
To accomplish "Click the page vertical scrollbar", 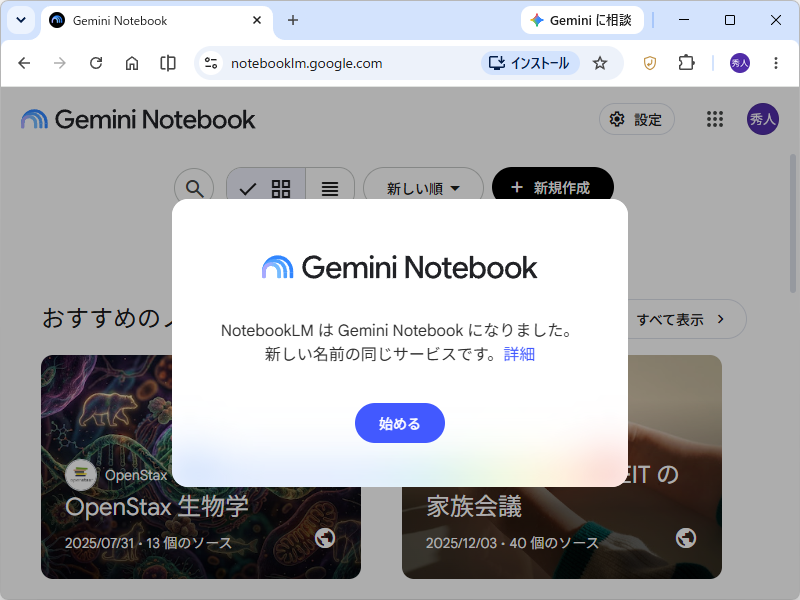I will [x=793, y=224].
